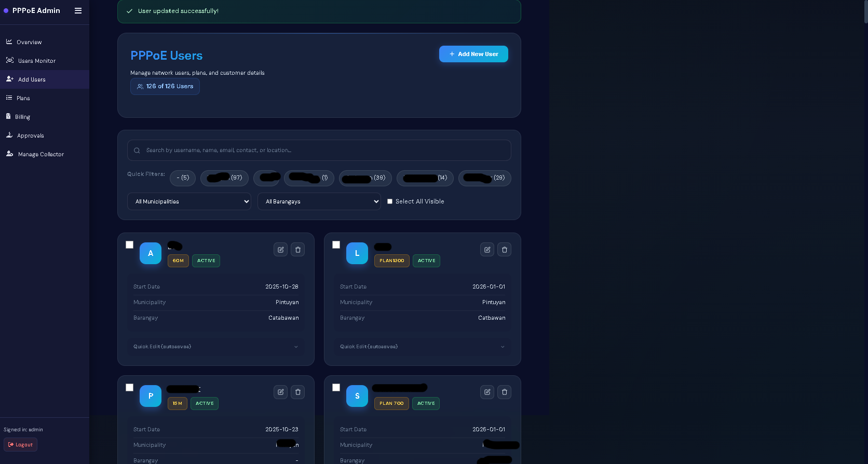
Task: Open the All Barangays dropdown
Action: [x=319, y=201]
